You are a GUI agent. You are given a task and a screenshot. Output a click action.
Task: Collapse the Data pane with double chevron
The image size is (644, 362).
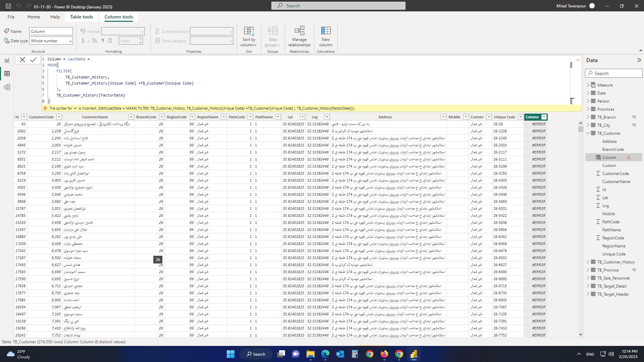click(x=639, y=60)
